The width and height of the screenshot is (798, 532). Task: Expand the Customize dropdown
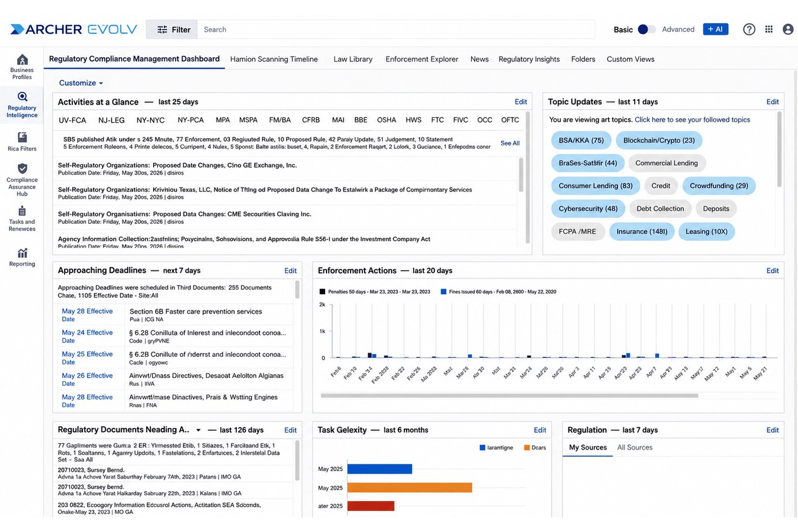pos(81,83)
